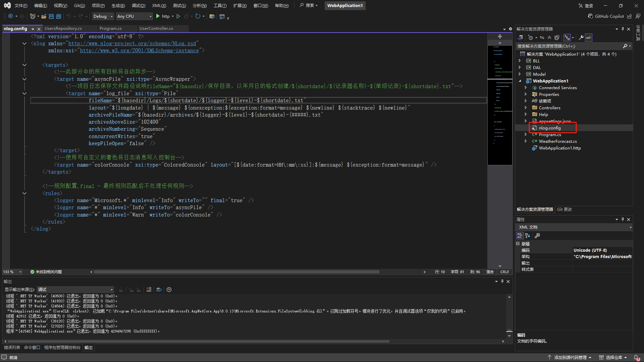Viewport: 644px width, 362px height.
Task: Open the 调试(D) Debug menu
Action: pyautogui.click(x=138, y=6)
